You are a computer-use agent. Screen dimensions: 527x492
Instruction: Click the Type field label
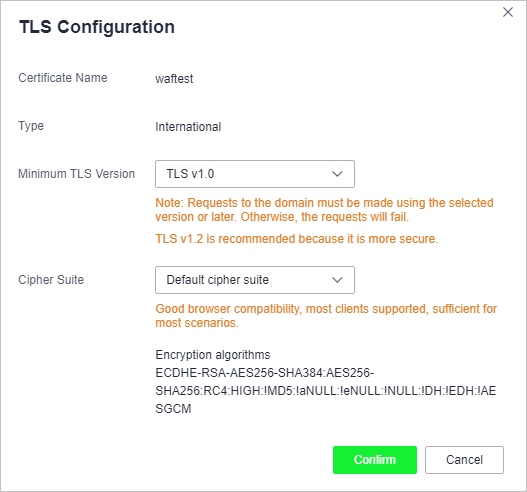(31, 126)
